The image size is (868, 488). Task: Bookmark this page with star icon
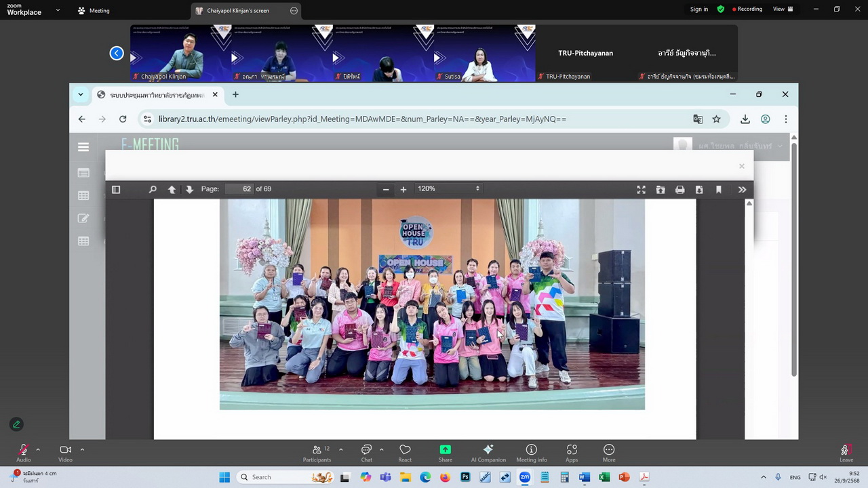tap(716, 119)
